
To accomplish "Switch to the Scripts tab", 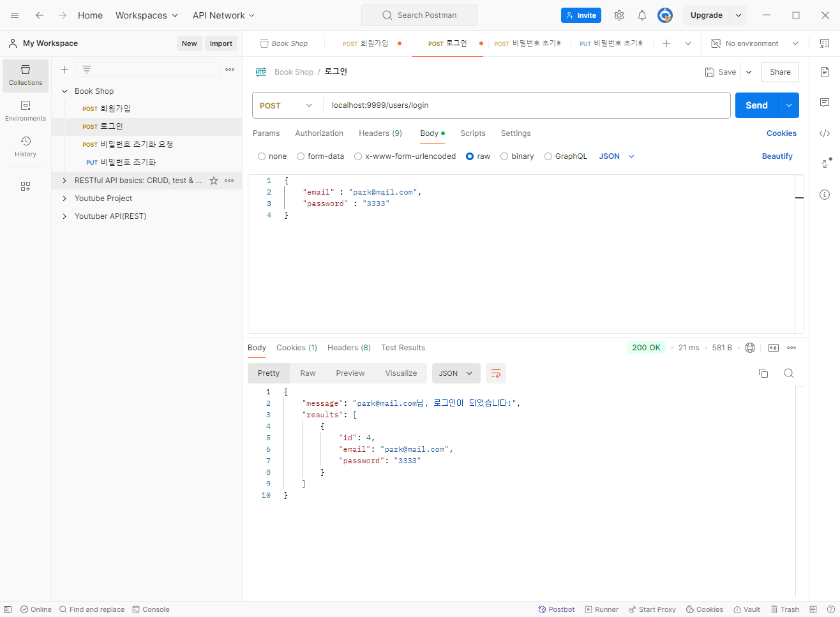I will tap(473, 133).
